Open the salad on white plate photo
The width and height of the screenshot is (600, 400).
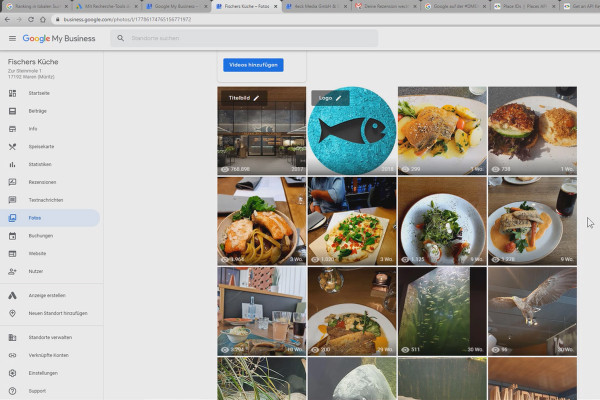tap(442, 221)
